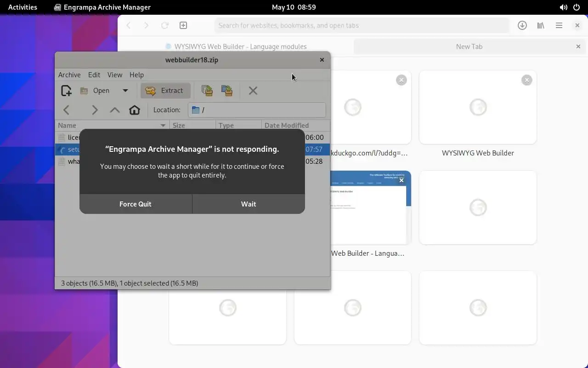Open the browser library bookmarks icon
This screenshot has width=588, height=368.
(541, 25)
